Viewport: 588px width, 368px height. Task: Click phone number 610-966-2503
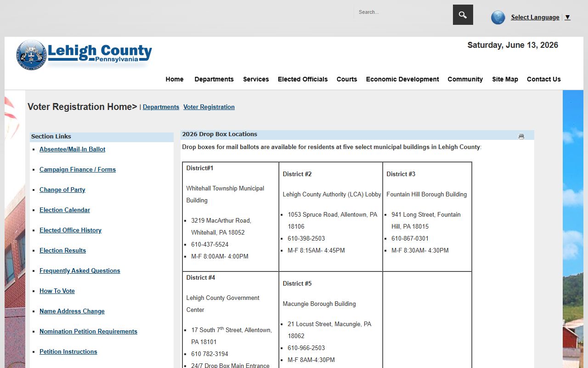pos(306,348)
